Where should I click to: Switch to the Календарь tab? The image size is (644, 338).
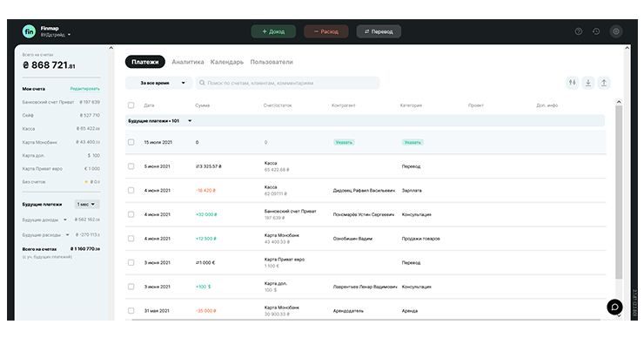pyautogui.click(x=227, y=62)
